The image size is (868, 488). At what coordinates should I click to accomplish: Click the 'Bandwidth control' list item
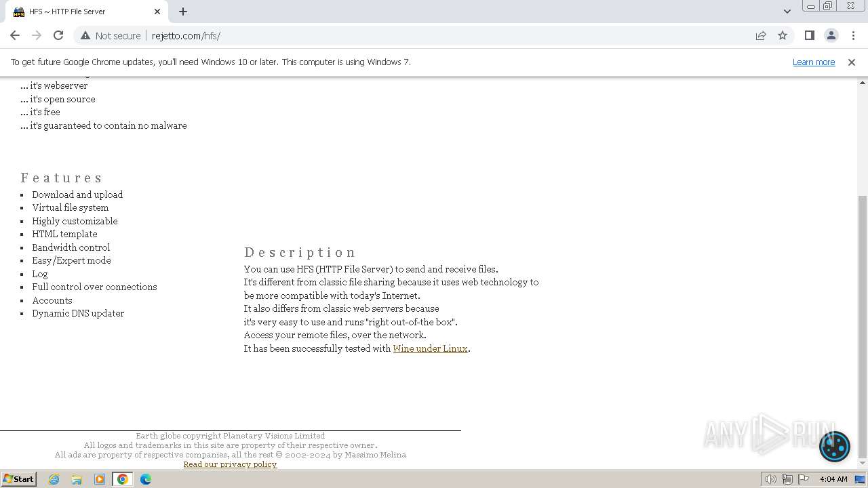tap(71, 247)
